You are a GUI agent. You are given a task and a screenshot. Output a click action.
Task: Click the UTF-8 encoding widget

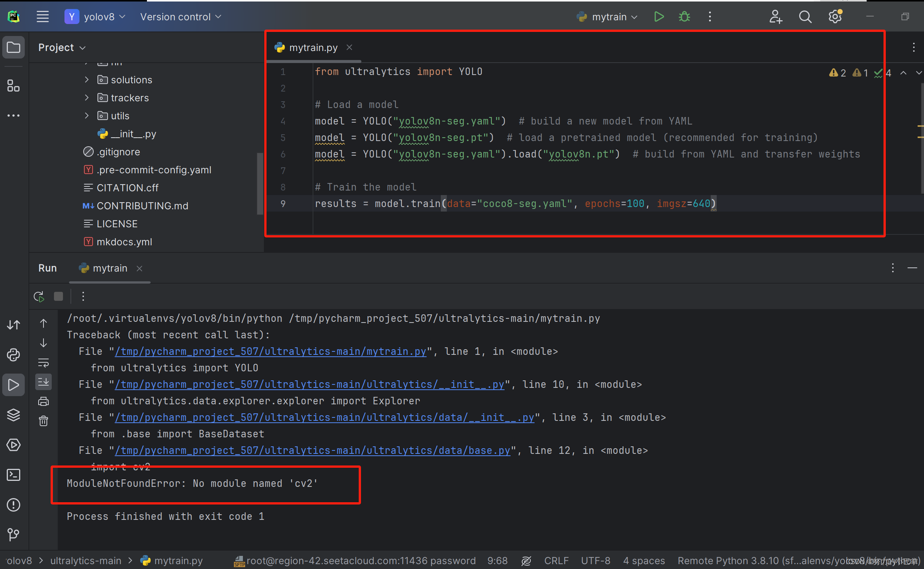pos(595,561)
